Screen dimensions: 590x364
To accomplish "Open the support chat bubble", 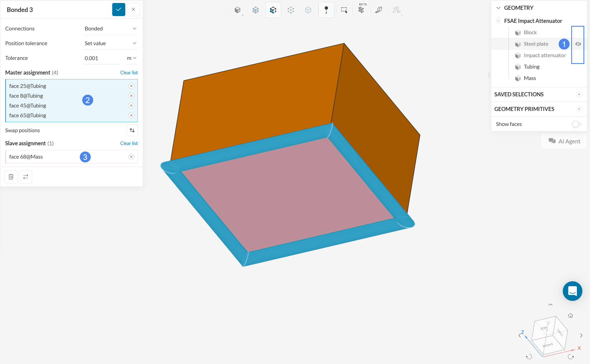I will pos(572,291).
